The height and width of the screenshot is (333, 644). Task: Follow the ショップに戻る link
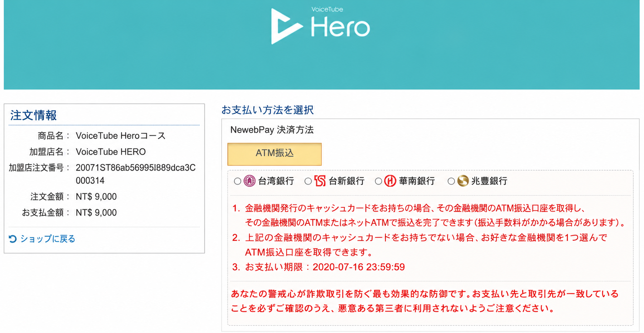(x=48, y=239)
